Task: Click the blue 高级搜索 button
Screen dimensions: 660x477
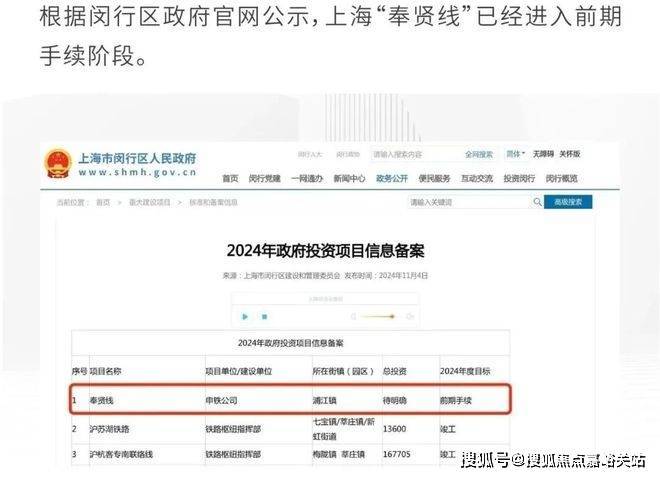Action: click(568, 202)
